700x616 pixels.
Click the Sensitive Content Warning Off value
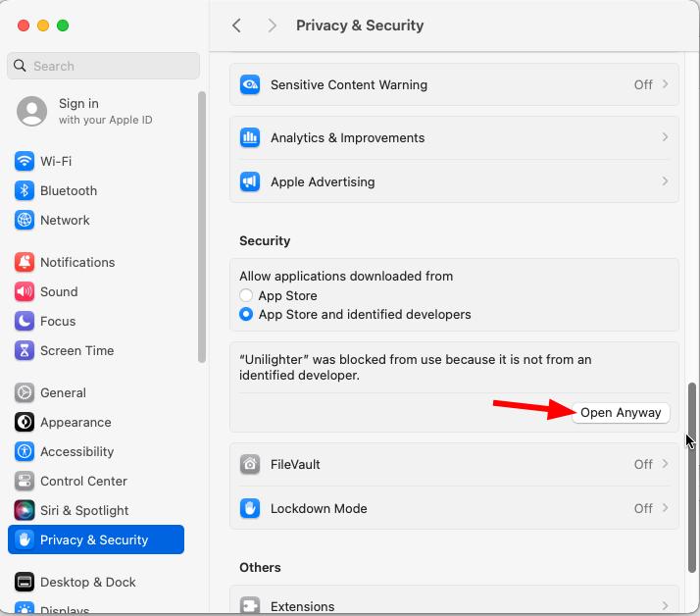pyautogui.click(x=643, y=84)
